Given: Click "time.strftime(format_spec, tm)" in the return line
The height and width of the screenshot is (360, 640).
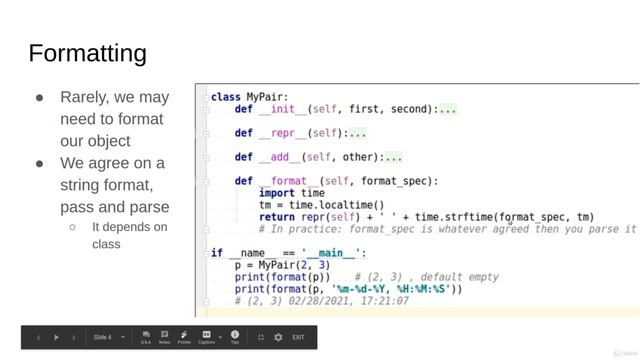Looking at the screenshot, I should pos(504,217).
